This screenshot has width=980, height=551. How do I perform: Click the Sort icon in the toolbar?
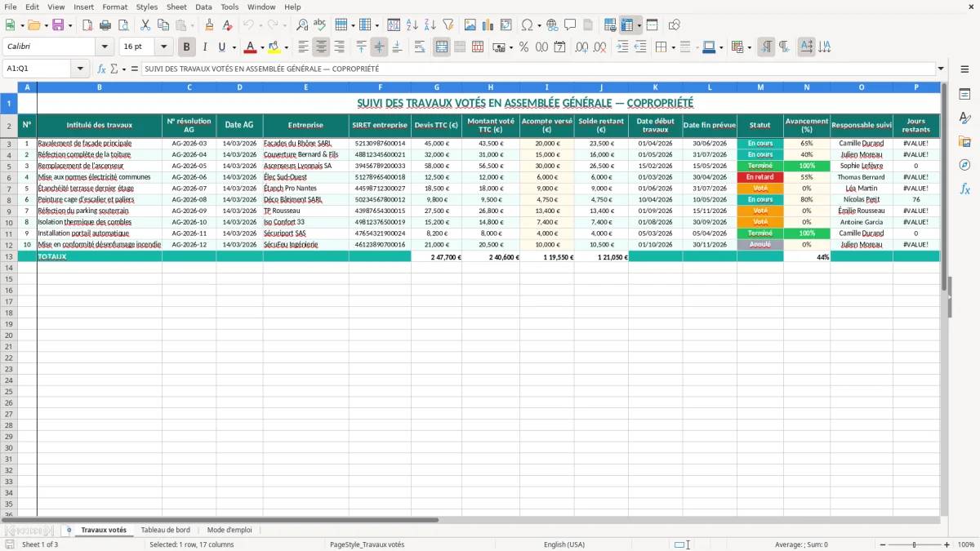pos(394,25)
